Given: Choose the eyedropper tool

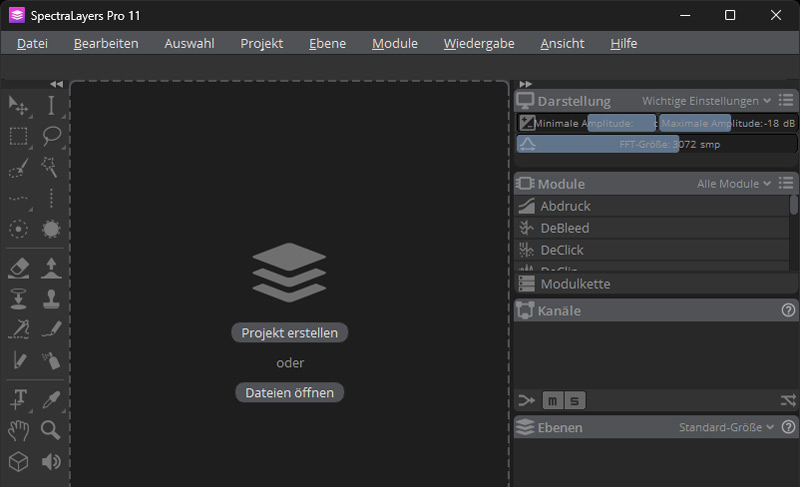Looking at the screenshot, I should (51, 400).
